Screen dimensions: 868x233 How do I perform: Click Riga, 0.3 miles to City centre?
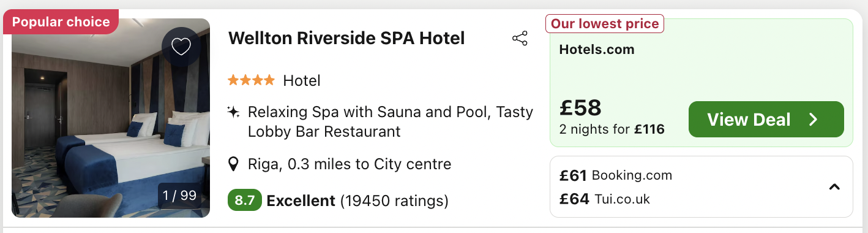(x=350, y=164)
